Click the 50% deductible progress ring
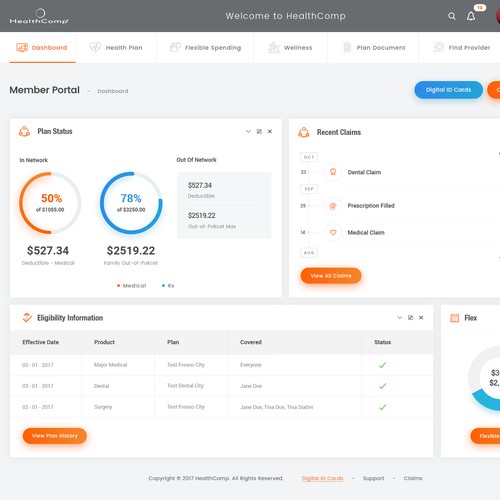The width and height of the screenshot is (500, 500). point(50,203)
